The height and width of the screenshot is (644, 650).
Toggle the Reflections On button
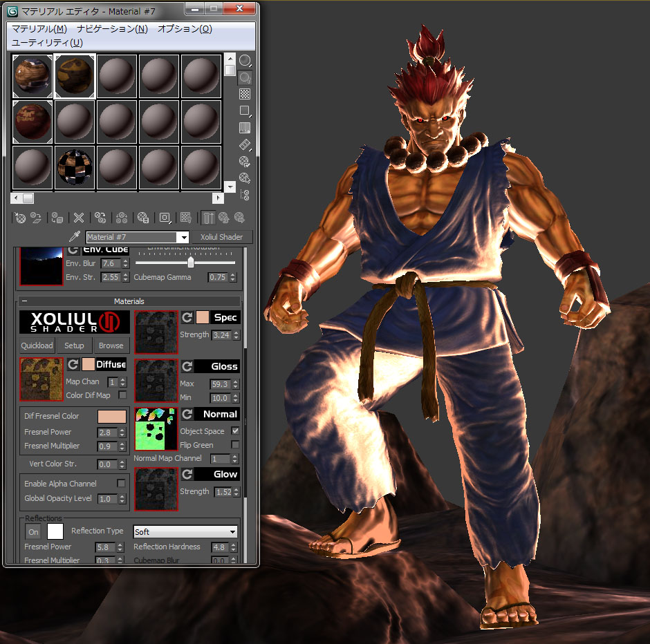tap(34, 532)
